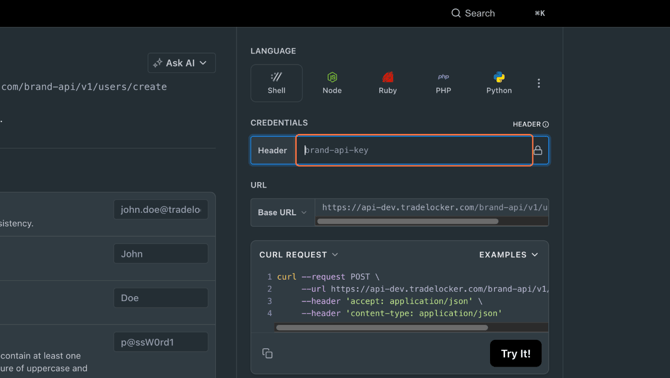Click the last name field containing Doe

coord(161,298)
